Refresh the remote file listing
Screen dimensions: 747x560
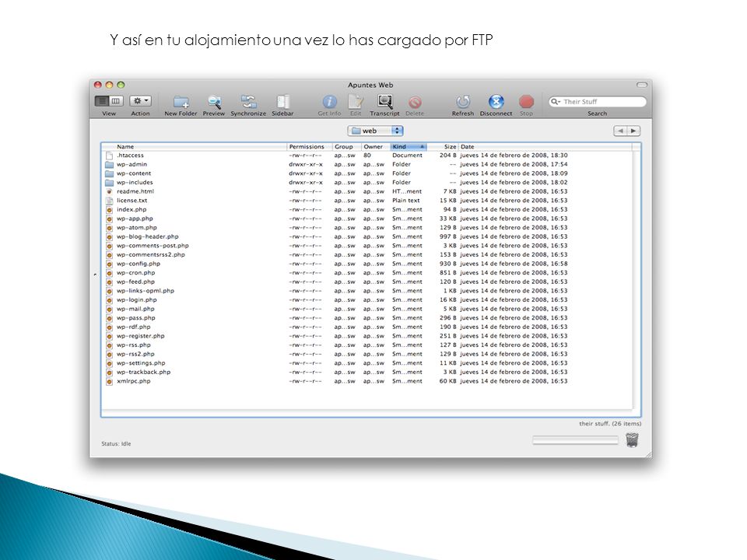(x=462, y=102)
